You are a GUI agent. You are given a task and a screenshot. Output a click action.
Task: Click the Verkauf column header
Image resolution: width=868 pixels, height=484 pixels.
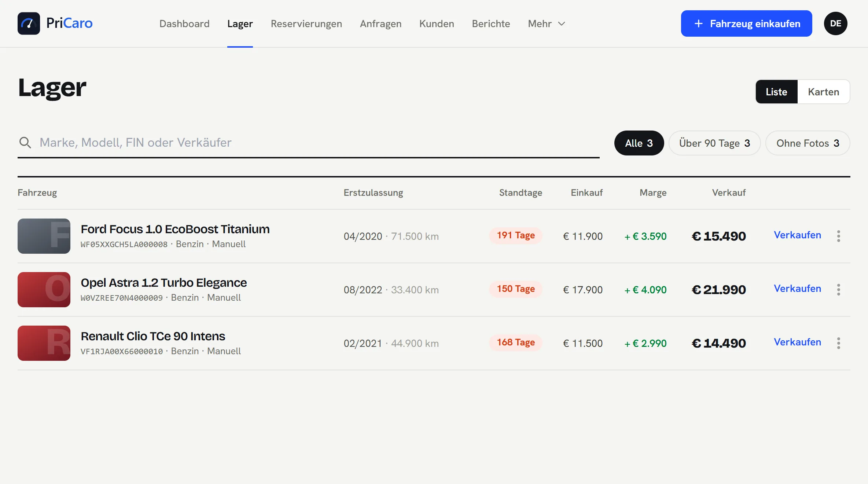coord(729,192)
